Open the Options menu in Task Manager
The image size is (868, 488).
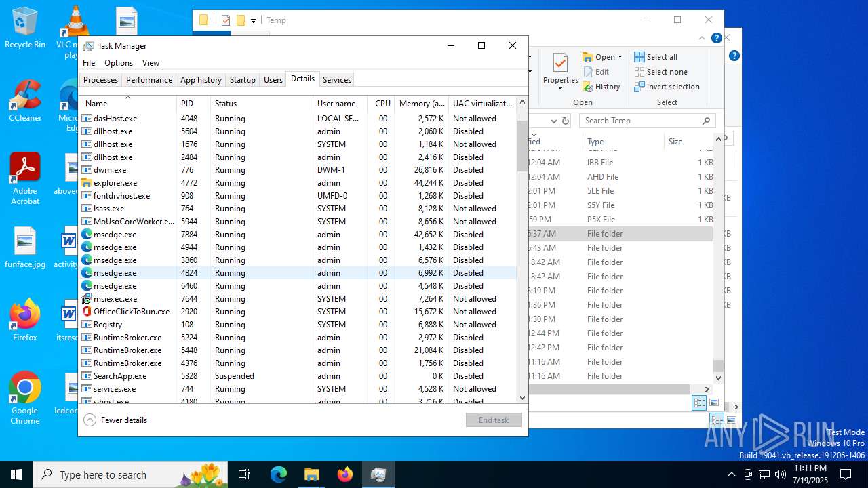click(x=119, y=63)
